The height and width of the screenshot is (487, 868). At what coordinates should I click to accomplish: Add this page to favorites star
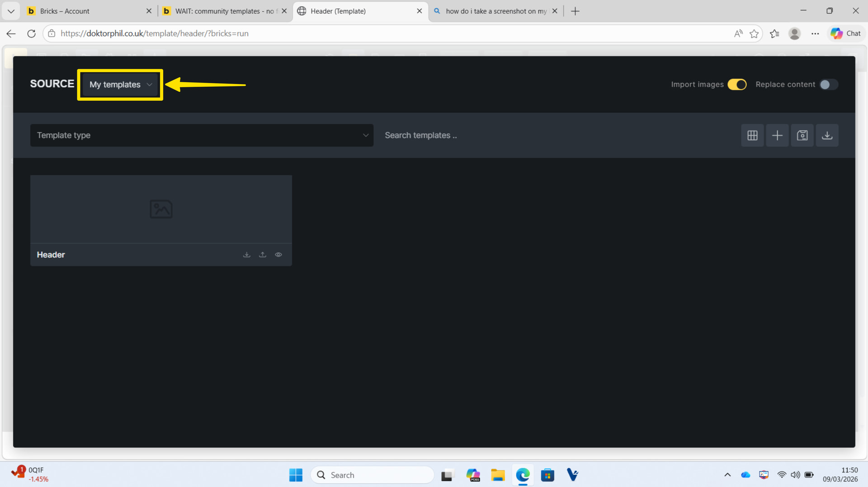(754, 33)
